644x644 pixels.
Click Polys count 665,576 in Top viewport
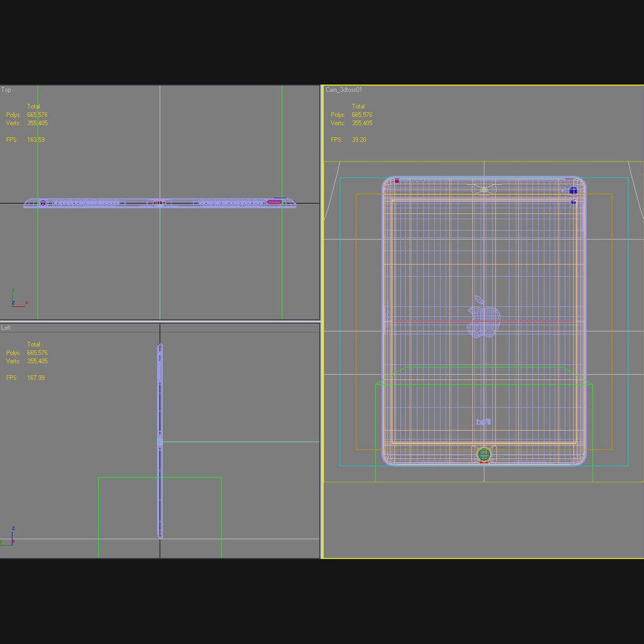click(38, 114)
